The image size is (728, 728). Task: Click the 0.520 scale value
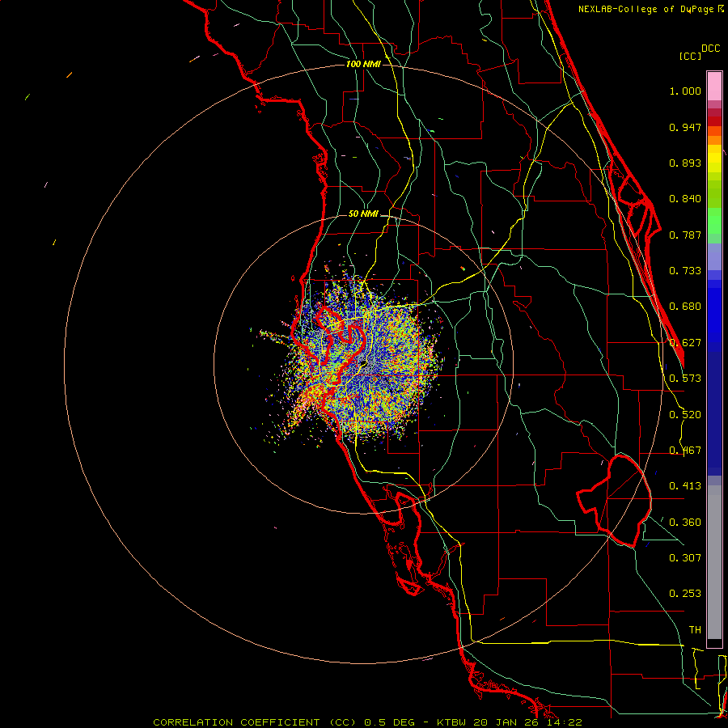(685, 415)
